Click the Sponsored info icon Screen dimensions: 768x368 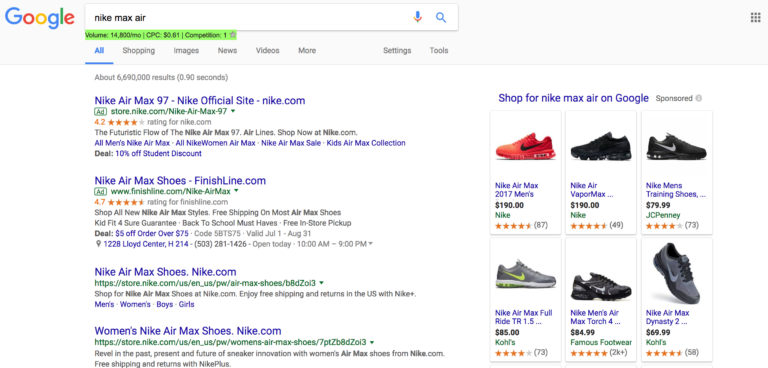pos(698,98)
